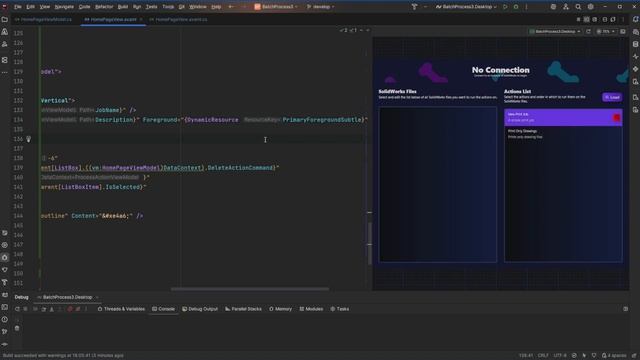Open the Notifications bell icon
This screenshot has height=360, width=640.
tap(635, 19)
